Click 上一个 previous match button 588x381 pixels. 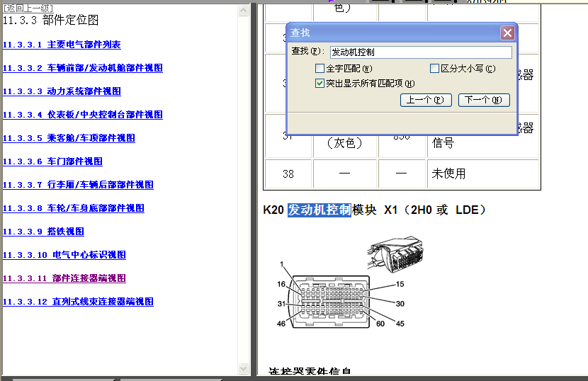[426, 100]
